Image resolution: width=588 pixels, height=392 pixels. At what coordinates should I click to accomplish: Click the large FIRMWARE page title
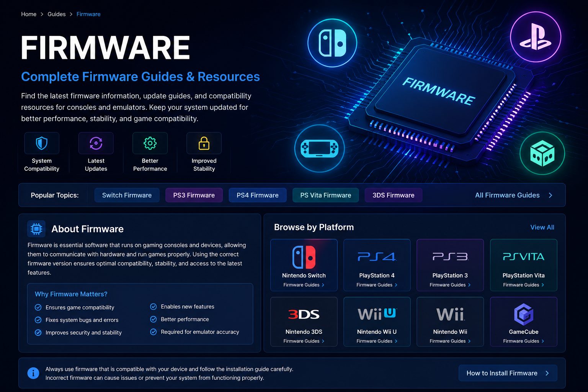click(105, 48)
